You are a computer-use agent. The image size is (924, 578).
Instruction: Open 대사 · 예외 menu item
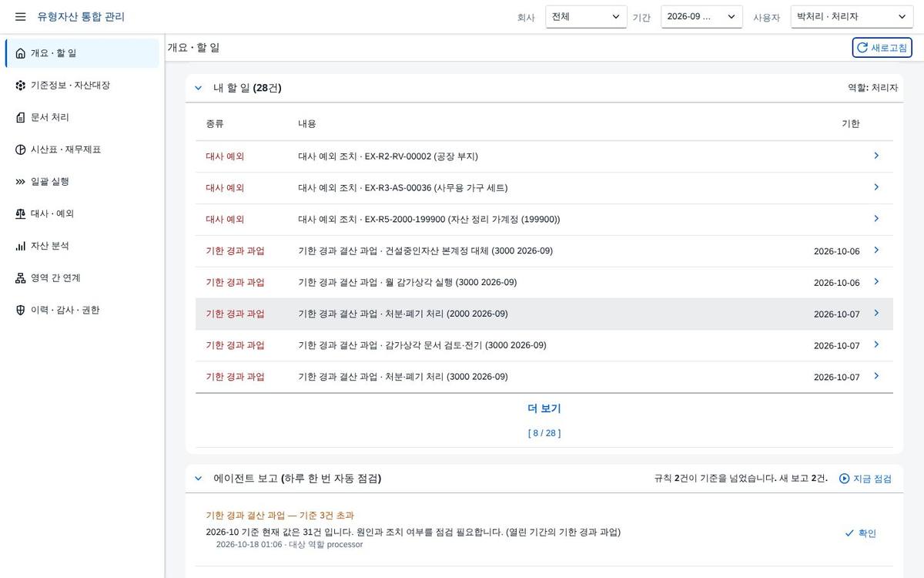point(82,213)
